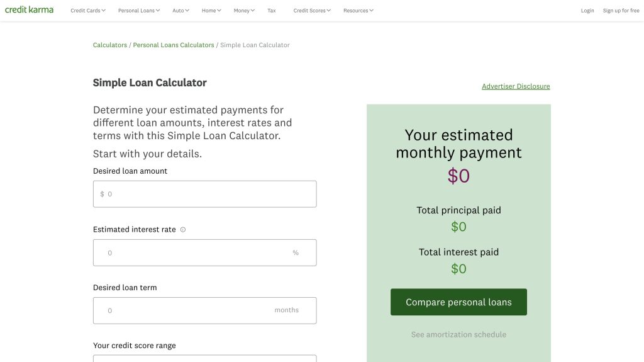644x362 pixels.
Task: Select the Estimated interest rate input
Action: coord(204,252)
